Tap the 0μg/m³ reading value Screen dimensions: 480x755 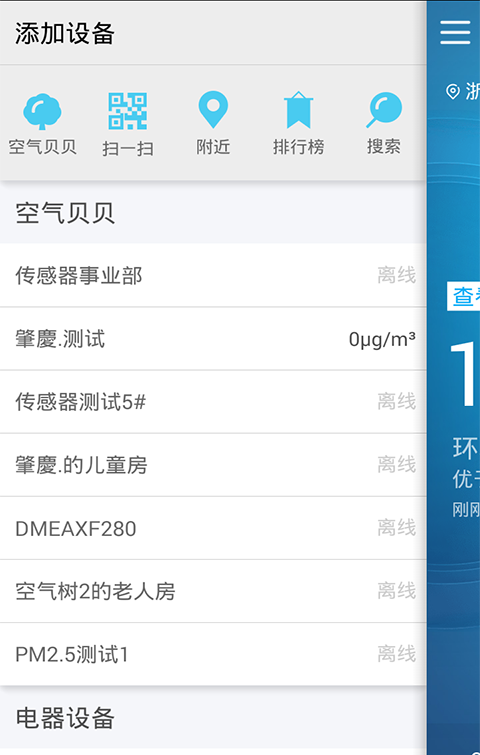coord(382,339)
